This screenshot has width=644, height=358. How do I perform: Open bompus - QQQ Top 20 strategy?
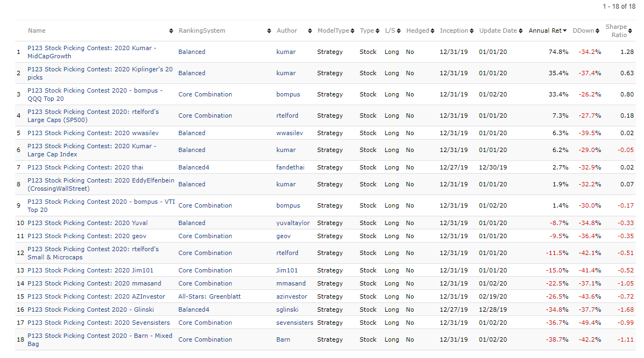95,94
